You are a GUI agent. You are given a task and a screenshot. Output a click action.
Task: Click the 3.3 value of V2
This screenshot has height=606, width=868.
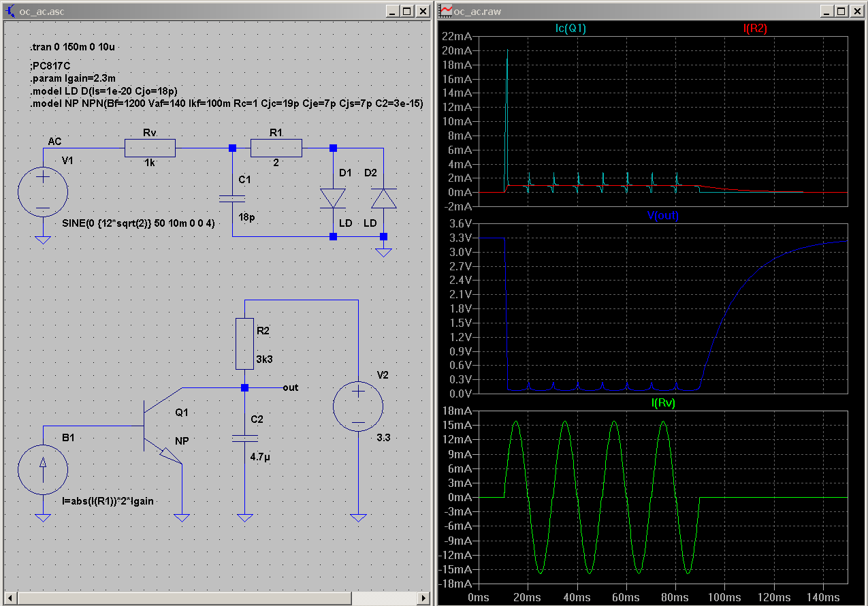(x=383, y=438)
